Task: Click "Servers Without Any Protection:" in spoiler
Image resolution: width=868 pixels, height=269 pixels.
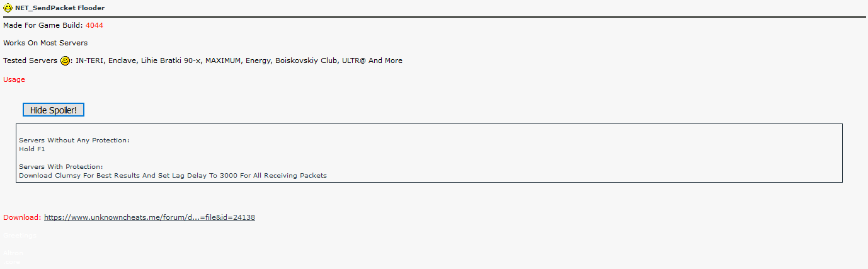Action: (74, 140)
